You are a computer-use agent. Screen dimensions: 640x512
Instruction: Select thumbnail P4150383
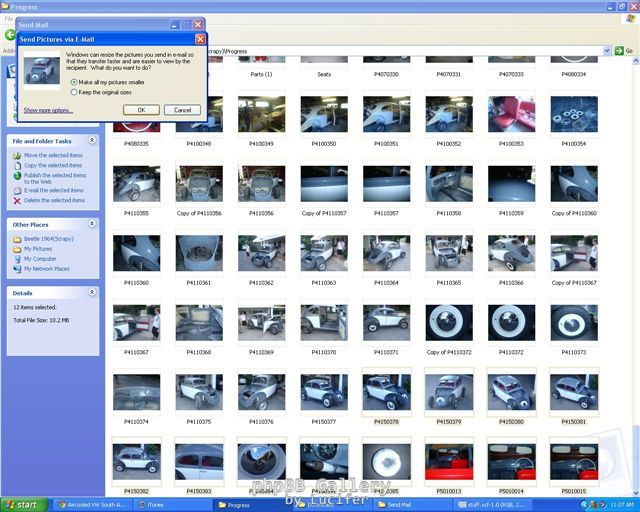tap(199, 462)
